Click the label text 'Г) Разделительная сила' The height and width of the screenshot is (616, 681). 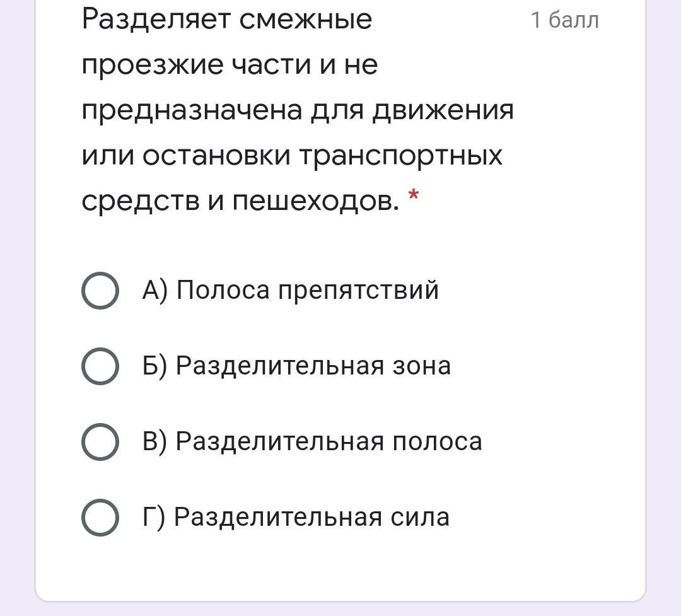pyautogui.click(x=295, y=517)
